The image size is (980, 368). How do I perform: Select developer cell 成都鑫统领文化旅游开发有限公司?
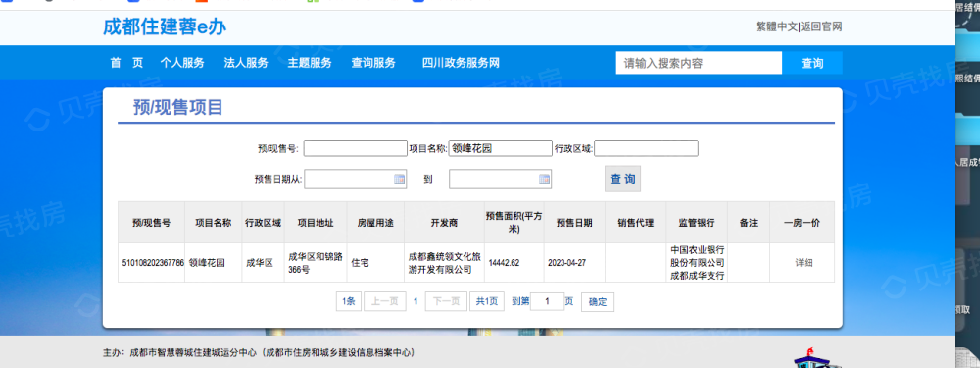pyautogui.click(x=444, y=263)
